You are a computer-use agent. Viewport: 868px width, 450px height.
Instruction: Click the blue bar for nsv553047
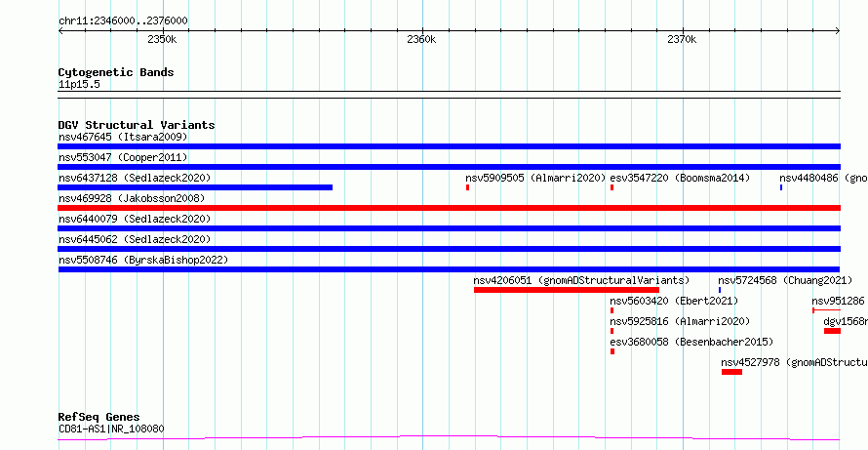coord(449,167)
